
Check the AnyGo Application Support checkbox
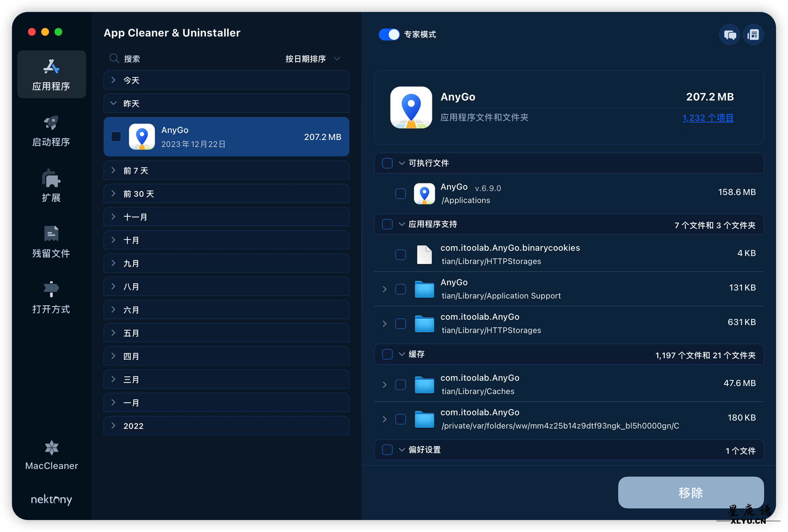coord(400,289)
